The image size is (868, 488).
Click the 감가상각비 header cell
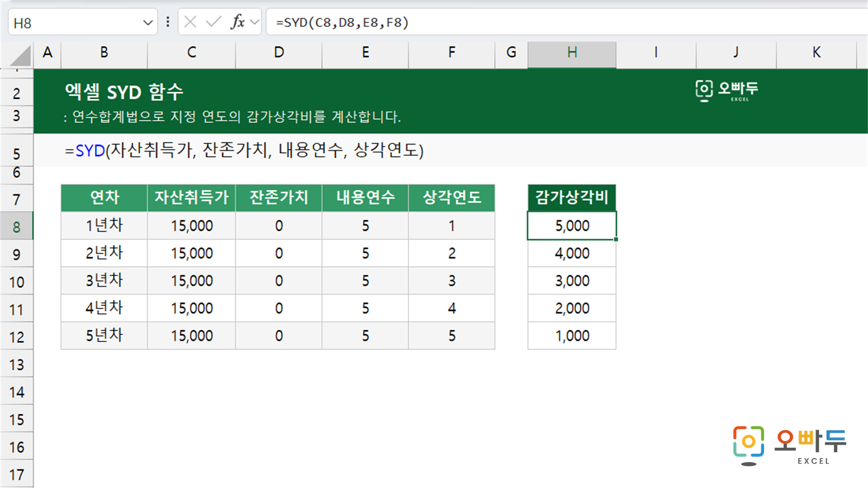tap(572, 198)
